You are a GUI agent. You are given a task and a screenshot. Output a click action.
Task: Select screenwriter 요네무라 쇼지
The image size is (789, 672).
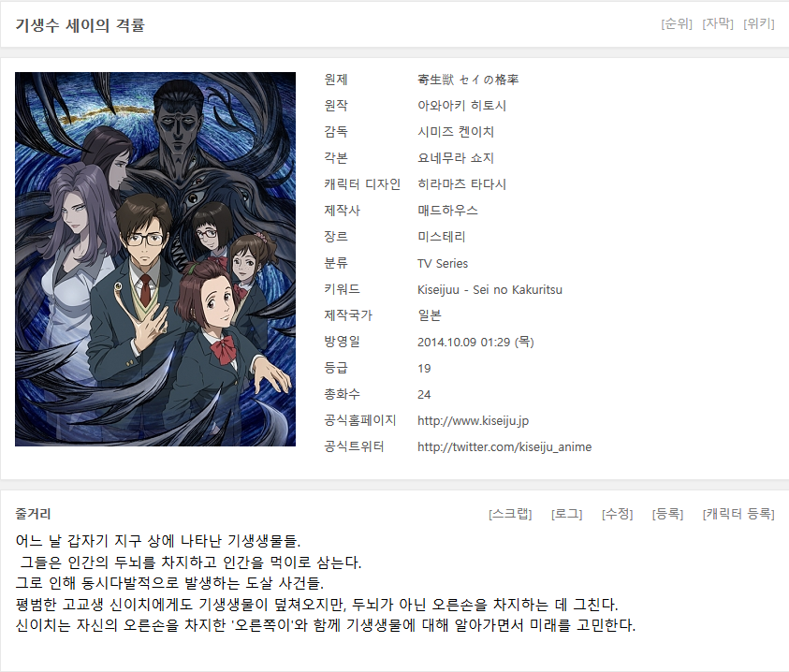[x=456, y=158]
